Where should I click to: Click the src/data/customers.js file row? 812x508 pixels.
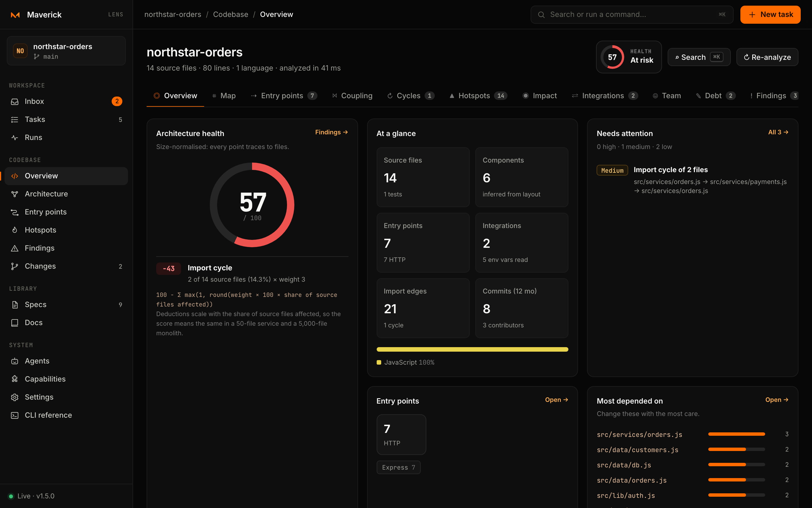tap(692, 450)
